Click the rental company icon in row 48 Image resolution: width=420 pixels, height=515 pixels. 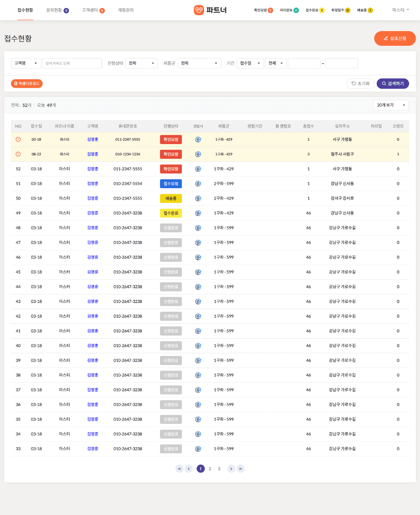point(198,228)
